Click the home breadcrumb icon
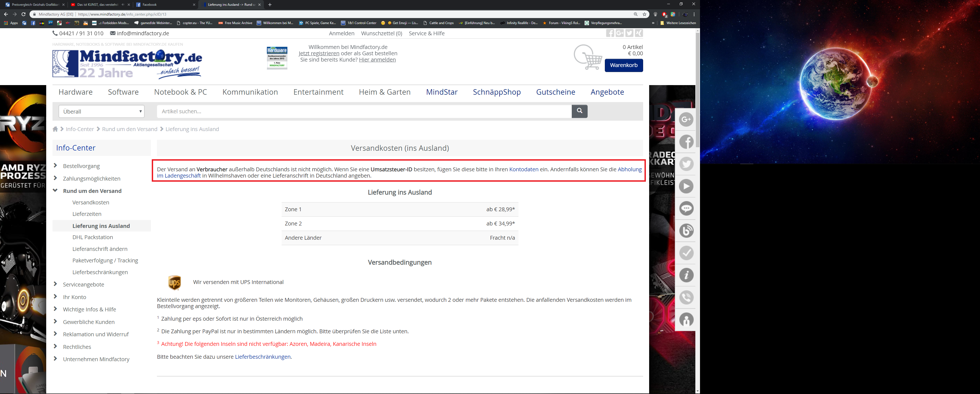This screenshot has width=980, height=394. [x=56, y=129]
